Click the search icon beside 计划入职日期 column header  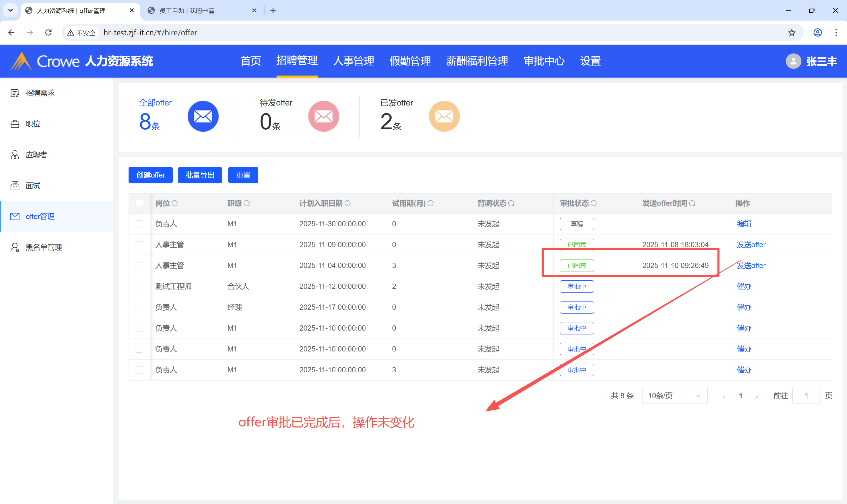point(348,203)
